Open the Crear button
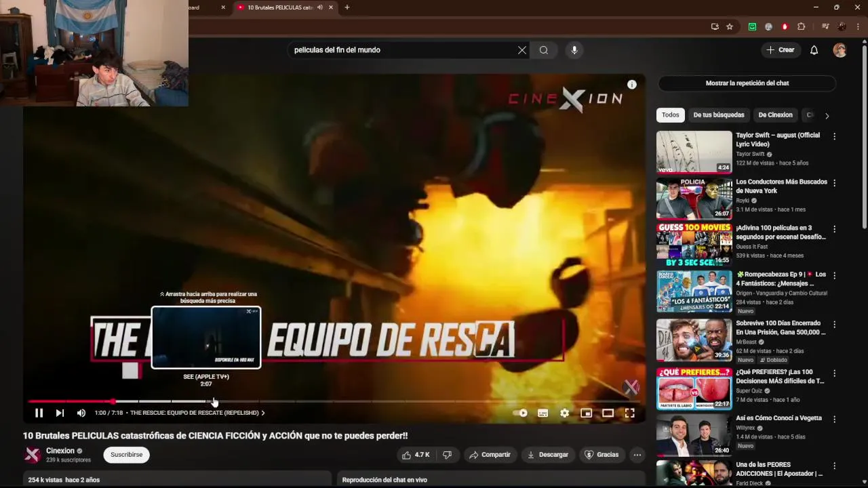Image resolution: width=868 pixels, height=488 pixels. pos(780,50)
